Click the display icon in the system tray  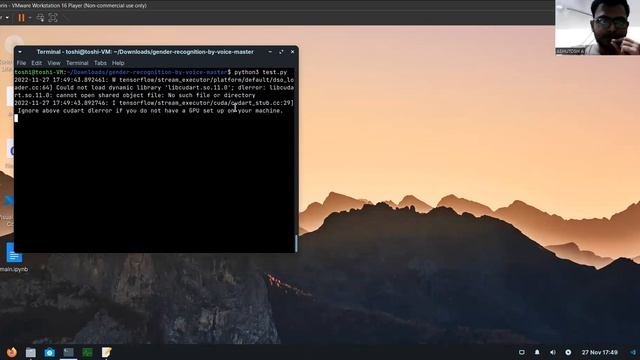tap(522, 352)
